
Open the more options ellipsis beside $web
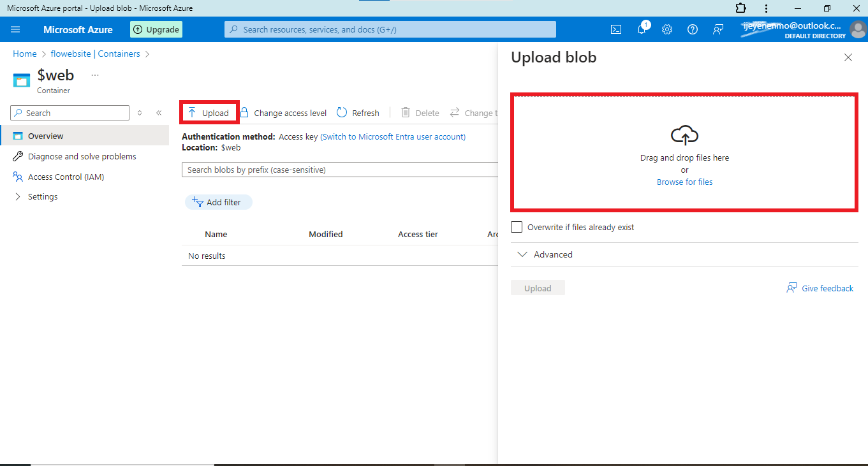[x=95, y=75]
